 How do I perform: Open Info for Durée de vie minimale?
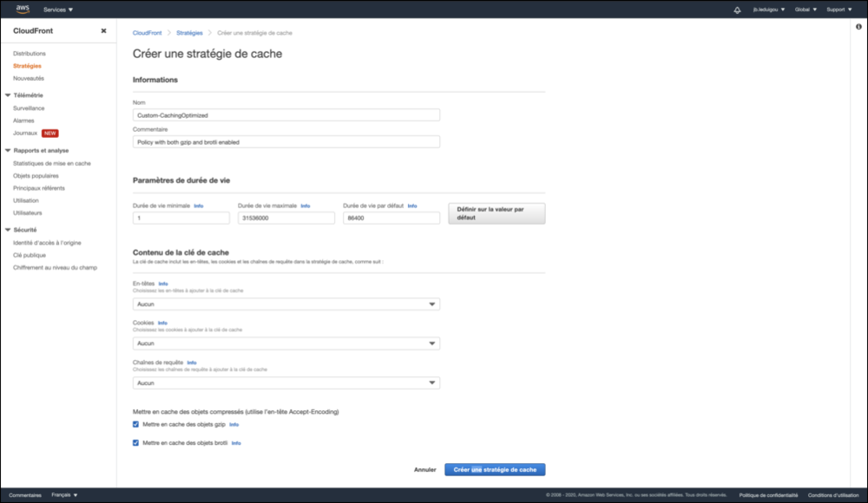point(198,206)
